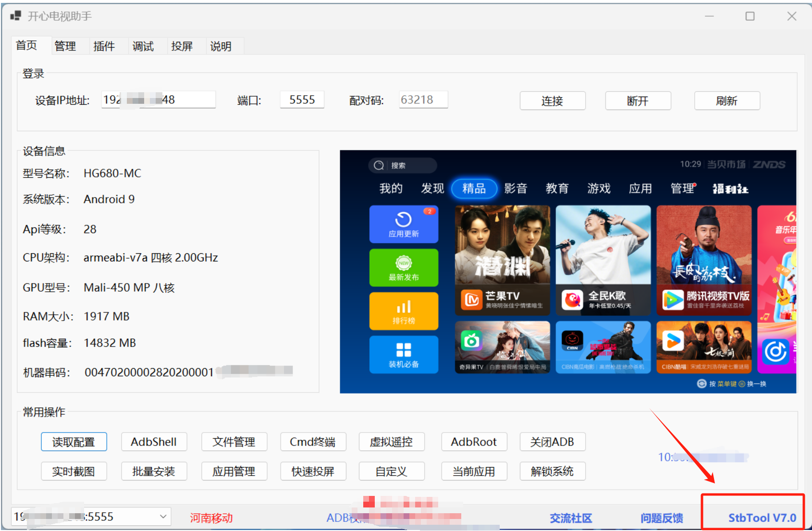Click the 配对码 field showing 63218
This screenshot has width=812, height=531.
tap(423, 99)
